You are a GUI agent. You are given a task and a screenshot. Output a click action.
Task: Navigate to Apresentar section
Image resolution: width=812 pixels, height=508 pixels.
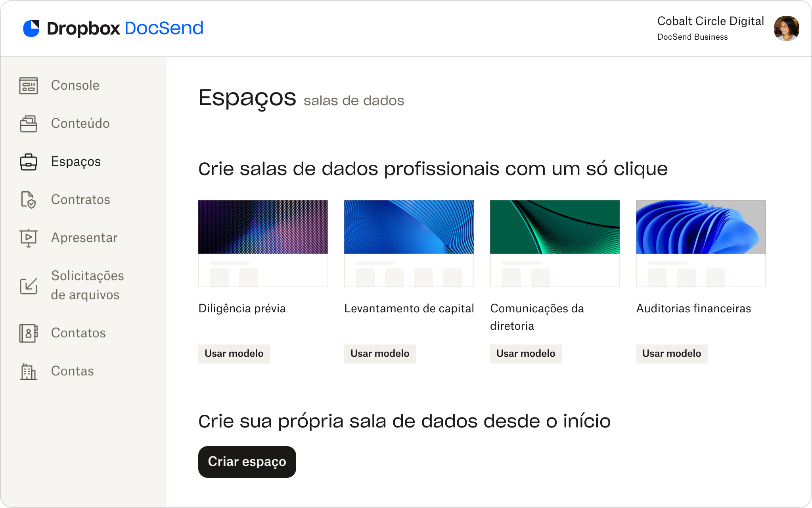click(x=84, y=238)
